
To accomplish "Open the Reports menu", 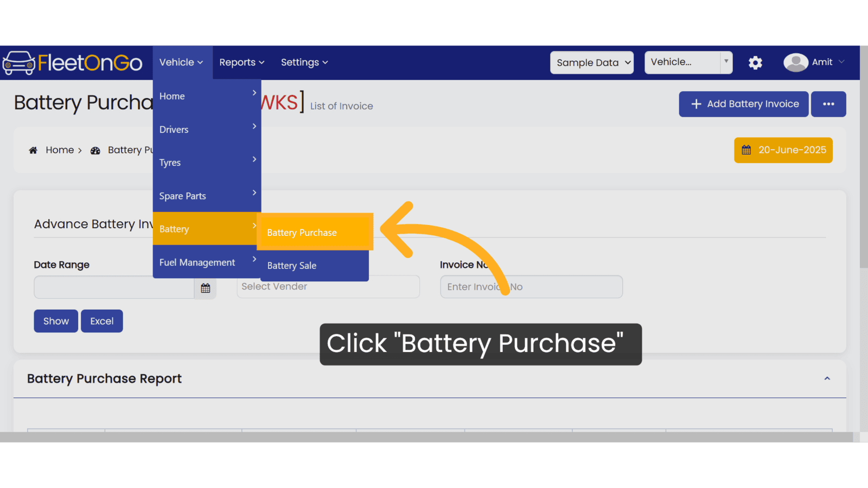I will click(242, 62).
